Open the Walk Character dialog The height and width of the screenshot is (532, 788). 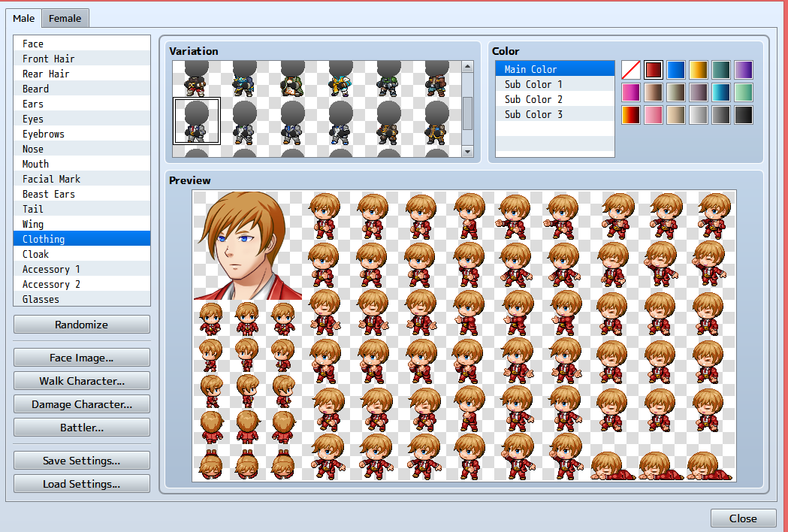[x=81, y=380]
